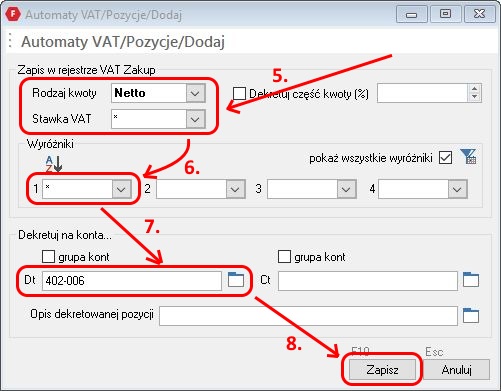This screenshot has height=391, width=501.
Task: Click the filter icon next to pokaż wszystkie wyróżniki
Action: [x=468, y=156]
